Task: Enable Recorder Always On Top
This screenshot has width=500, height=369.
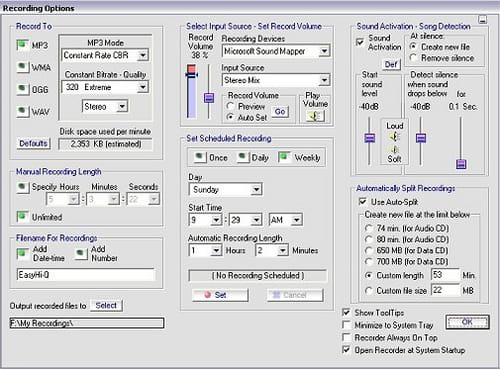Action: pyautogui.click(x=347, y=338)
